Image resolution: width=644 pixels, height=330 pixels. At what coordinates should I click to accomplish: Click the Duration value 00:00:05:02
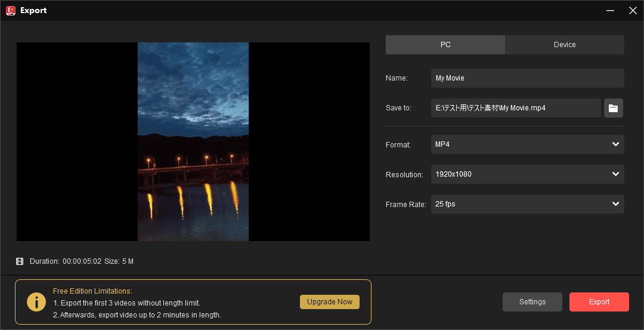82,261
